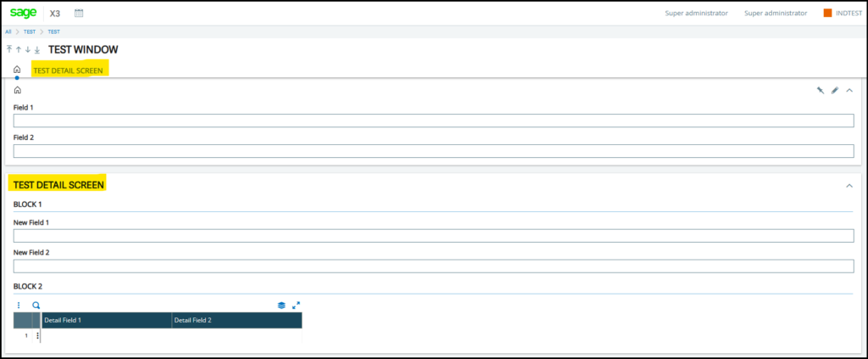Collapse the Test Detail Screen section

(x=849, y=185)
